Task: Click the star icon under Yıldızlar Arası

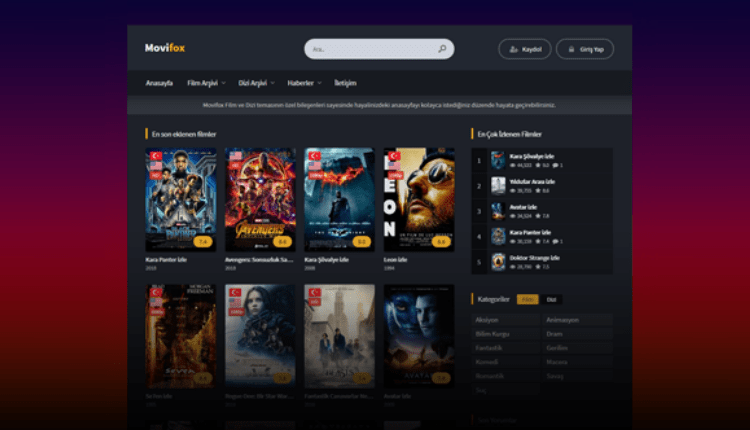Action: pos(538,191)
